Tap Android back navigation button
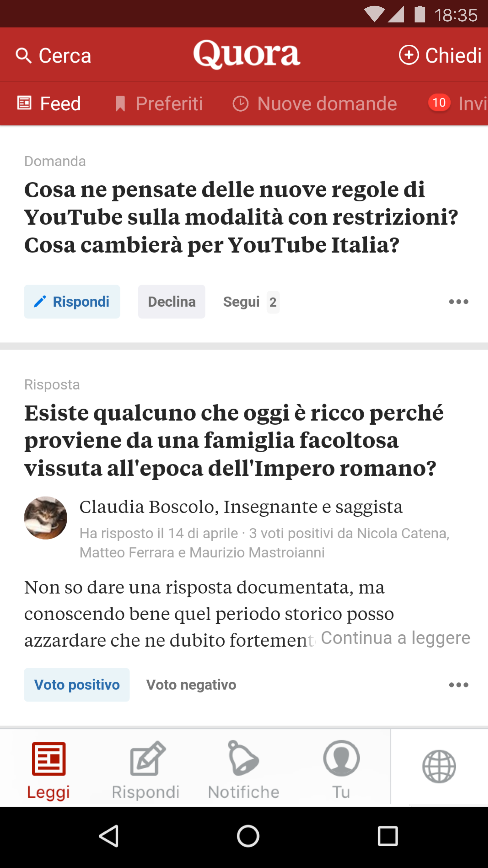This screenshot has width=488, height=868. (109, 836)
